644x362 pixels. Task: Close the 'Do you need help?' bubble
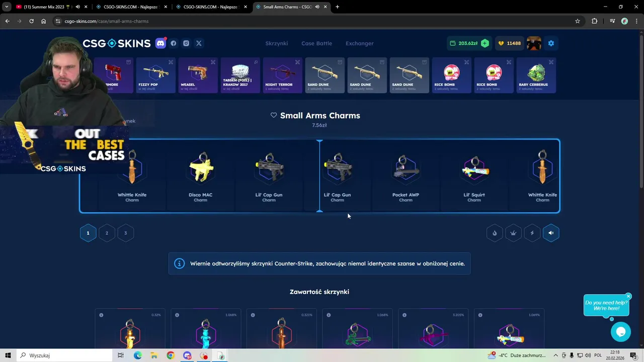tap(628, 296)
